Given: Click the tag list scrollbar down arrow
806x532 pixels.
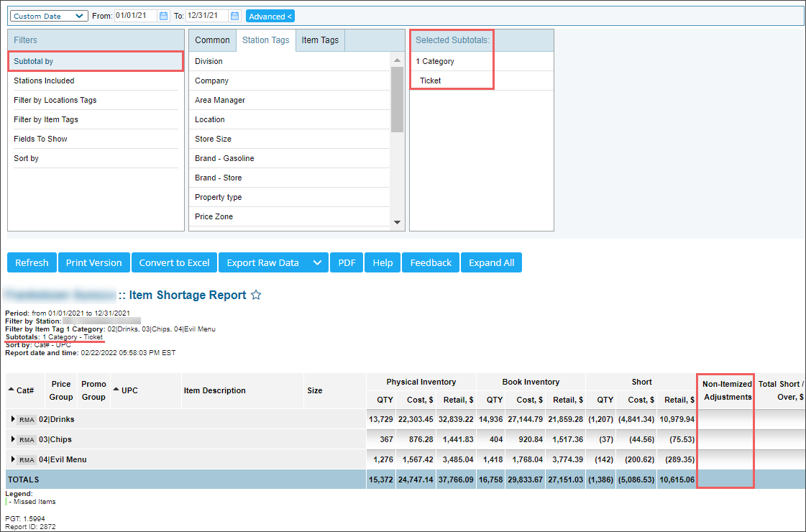Looking at the screenshot, I should (x=398, y=223).
